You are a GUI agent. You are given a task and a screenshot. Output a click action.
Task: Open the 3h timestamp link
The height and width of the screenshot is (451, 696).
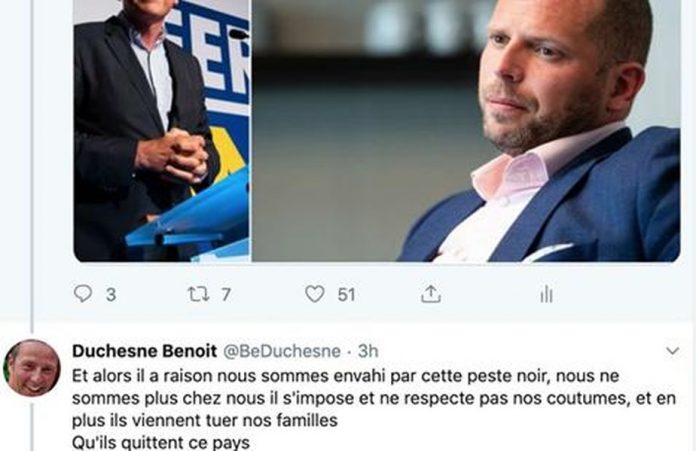click(368, 351)
